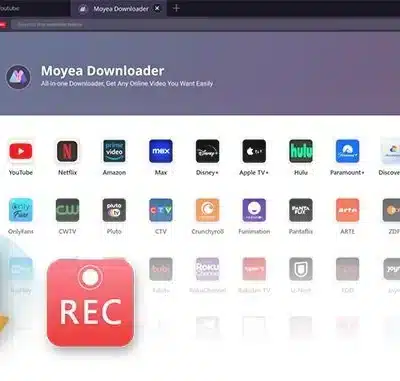Open the Netflix service icon

pyautogui.click(x=67, y=151)
